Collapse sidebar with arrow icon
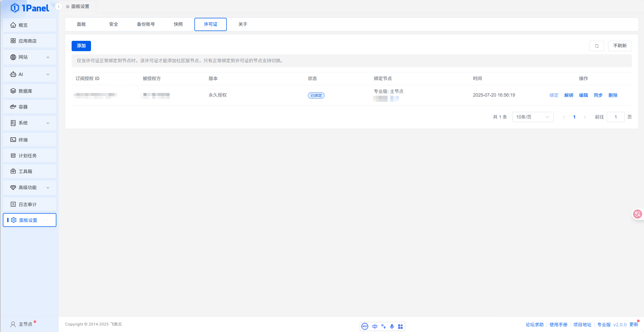 (x=59, y=7)
